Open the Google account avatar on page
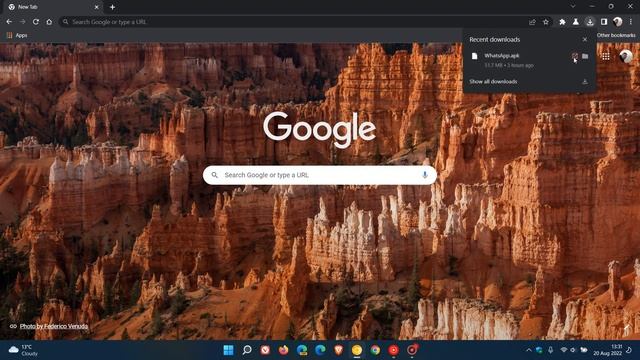 coord(626,56)
